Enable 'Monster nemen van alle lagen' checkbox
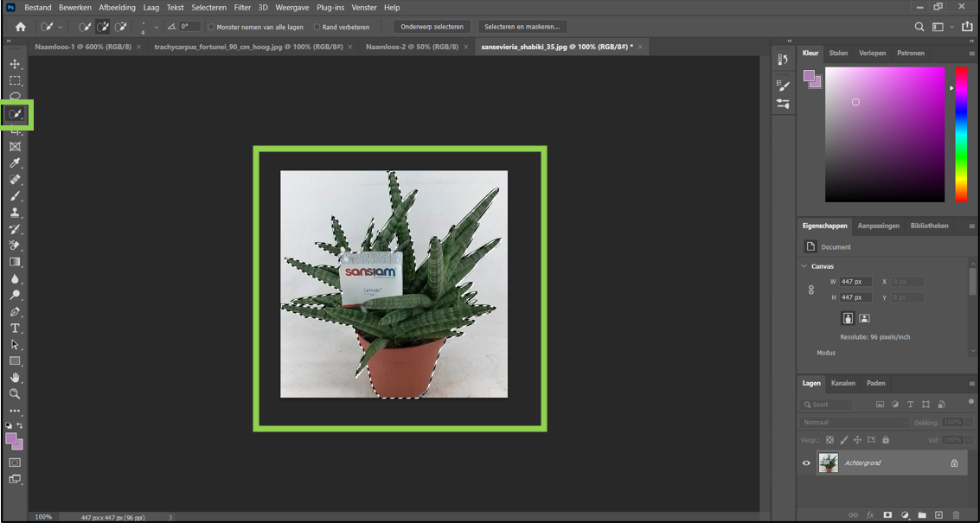The height and width of the screenshot is (523, 980). tap(212, 27)
